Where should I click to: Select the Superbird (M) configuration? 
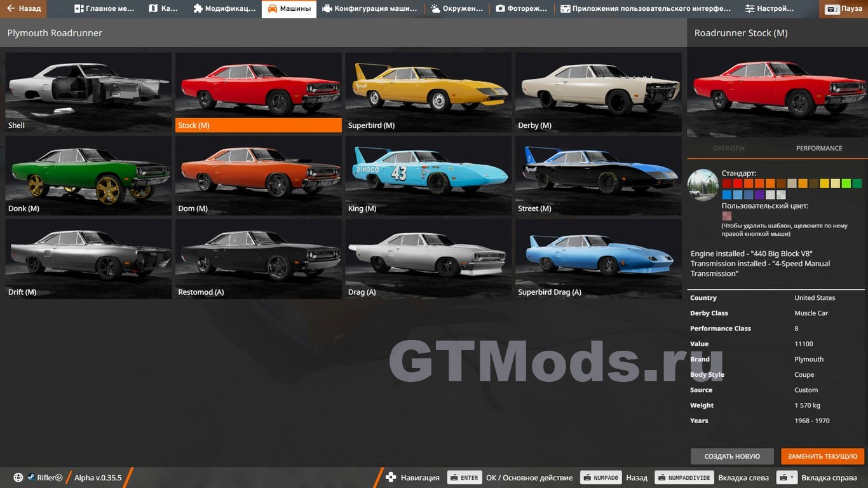click(428, 92)
